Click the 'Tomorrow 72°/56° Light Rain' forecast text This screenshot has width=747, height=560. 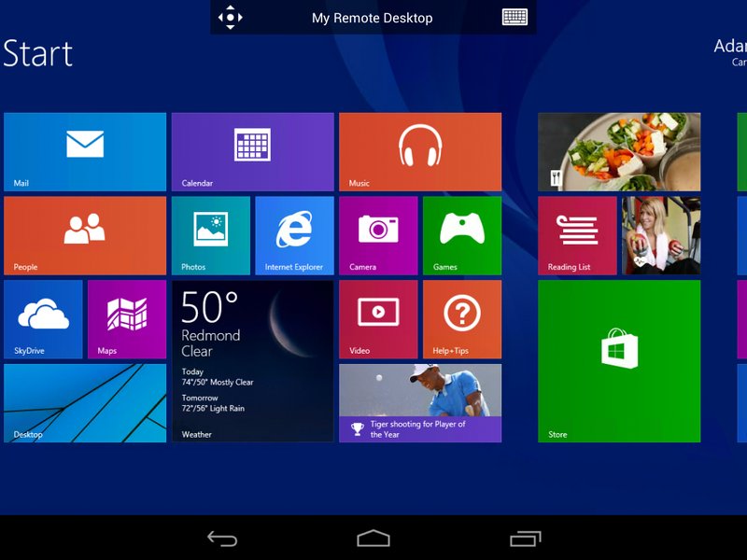[x=213, y=403]
